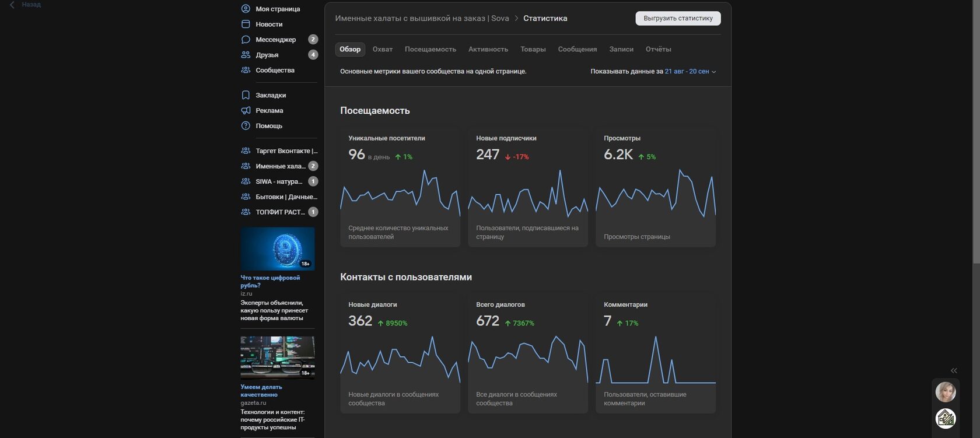Open Закладки bookmark icon

coord(246,95)
